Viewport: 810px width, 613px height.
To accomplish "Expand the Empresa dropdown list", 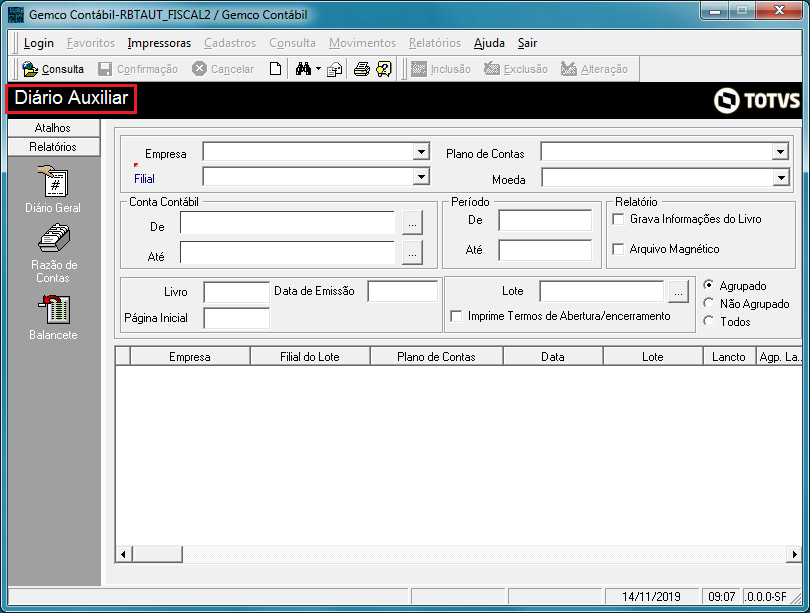I will (x=422, y=152).
